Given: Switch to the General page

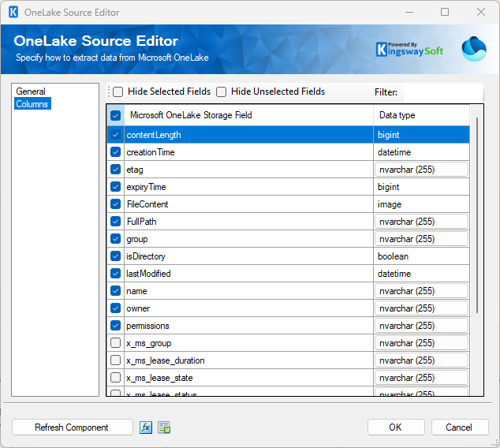Looking at the screenshot, I should tap(31, 91).
